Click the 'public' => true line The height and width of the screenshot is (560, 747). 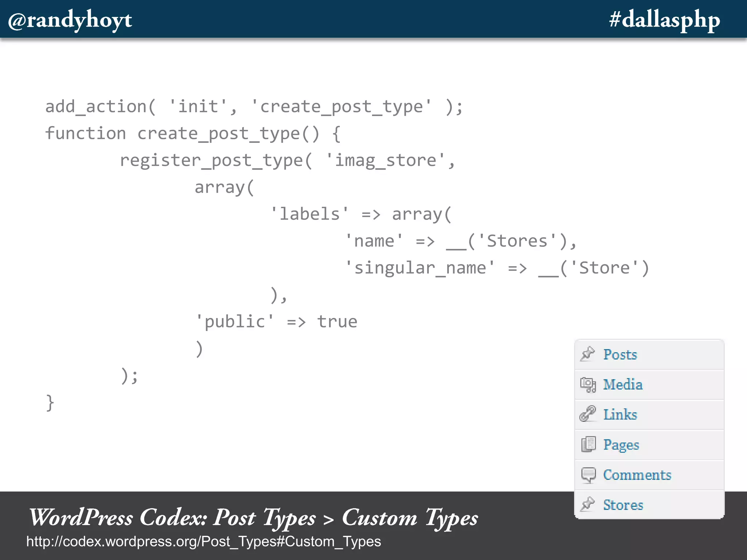pyautogui.click(x=276, y=322)
